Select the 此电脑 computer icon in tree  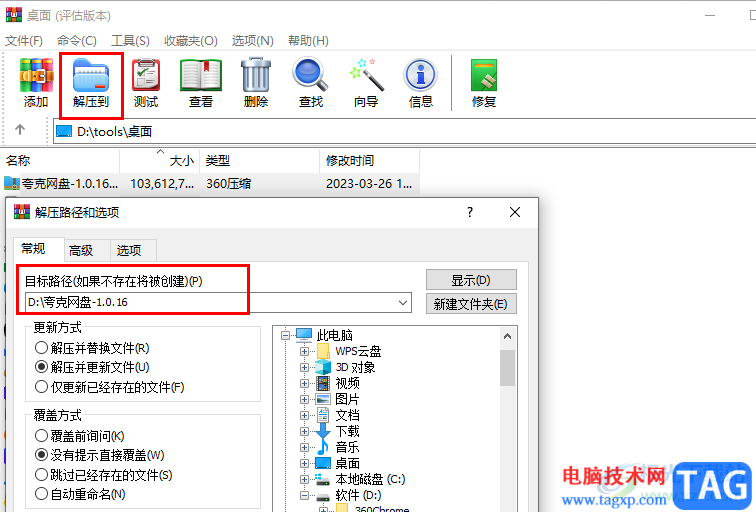pos(304,335)
